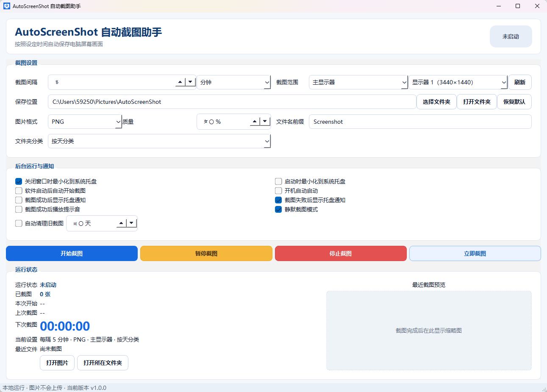Screen dimensions: 547x392
Task: Click the '每隔 5 分钟 · PNG · 主显示器 · 按天分类' text
Action: (89, 339)
